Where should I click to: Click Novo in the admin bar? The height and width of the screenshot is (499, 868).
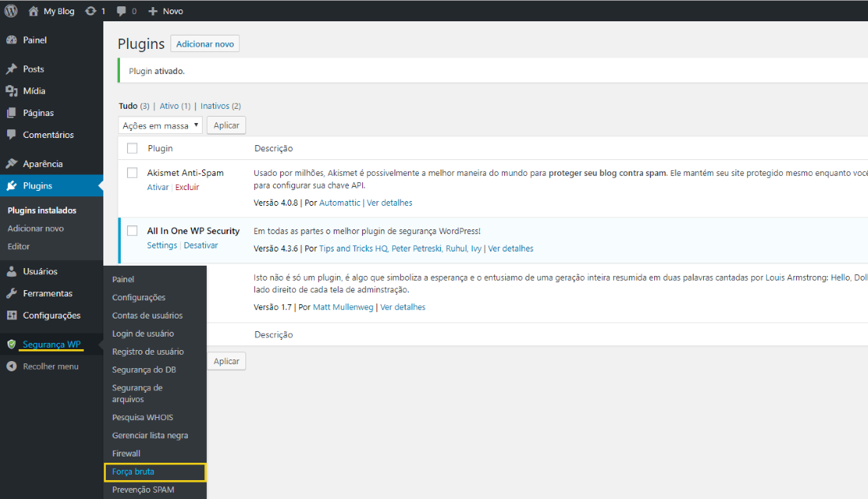click(173, 11)
